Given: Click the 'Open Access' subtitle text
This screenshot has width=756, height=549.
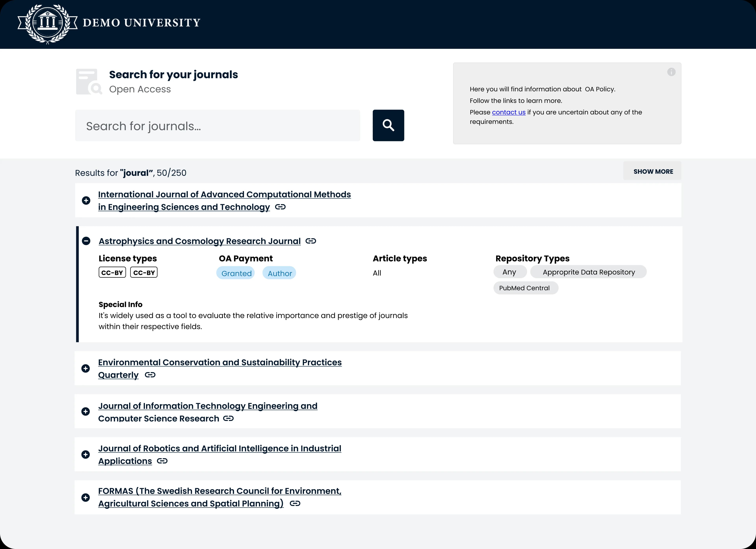Looking at the screenshot, I should [140, 89].
